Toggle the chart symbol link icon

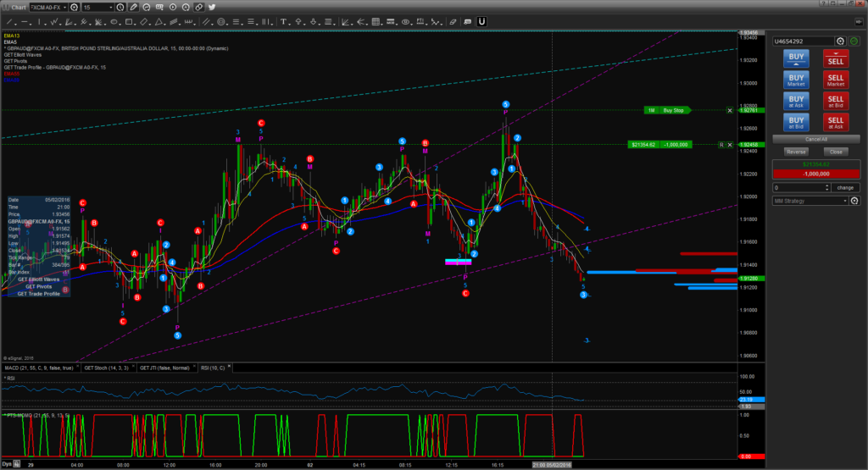pos(198,7)
